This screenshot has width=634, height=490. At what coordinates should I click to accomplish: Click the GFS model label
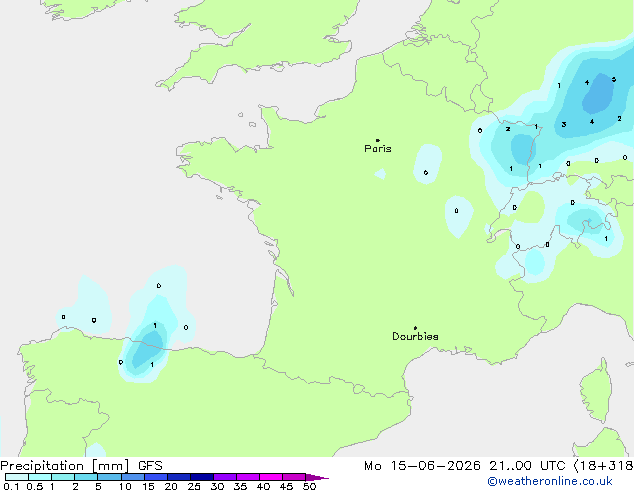[x=150, y=466]
